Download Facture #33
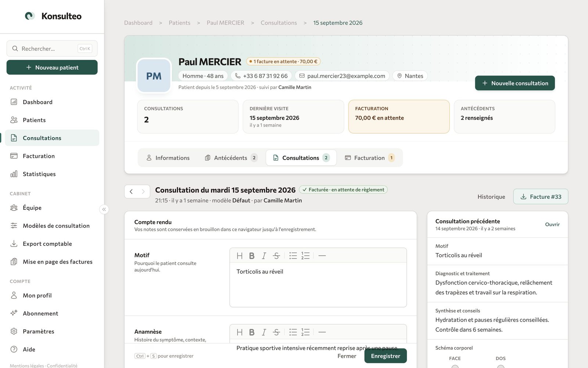This screenshot has width=588, height=368. [541, 197]
